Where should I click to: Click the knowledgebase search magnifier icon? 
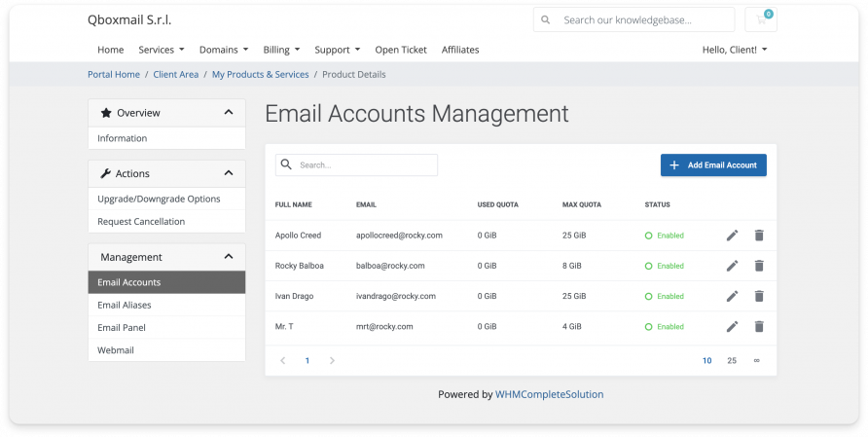point(546,19)
